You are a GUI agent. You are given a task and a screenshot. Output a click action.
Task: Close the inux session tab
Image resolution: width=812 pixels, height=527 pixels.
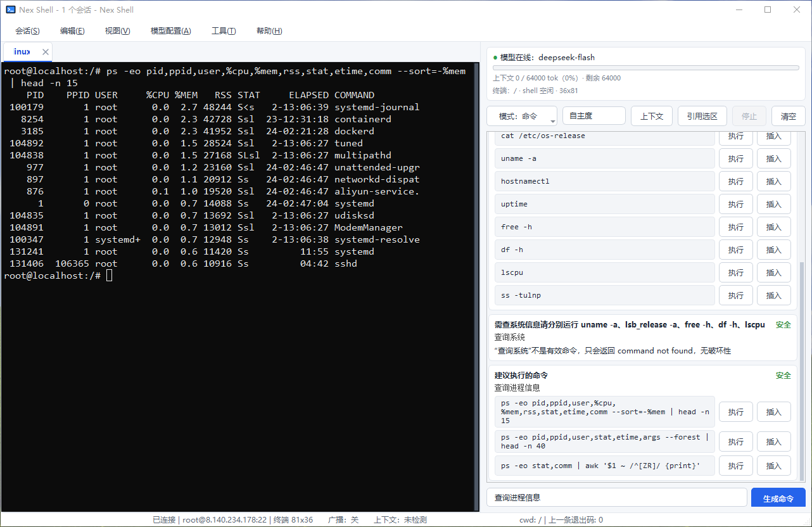46,52
